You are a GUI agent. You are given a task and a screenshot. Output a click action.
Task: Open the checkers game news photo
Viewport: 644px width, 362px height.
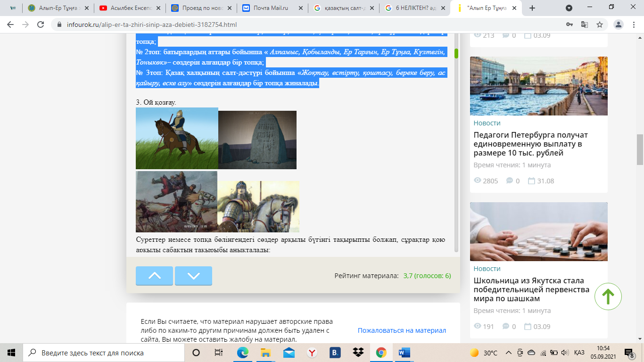pyautogui.click(x=539, y=231)
